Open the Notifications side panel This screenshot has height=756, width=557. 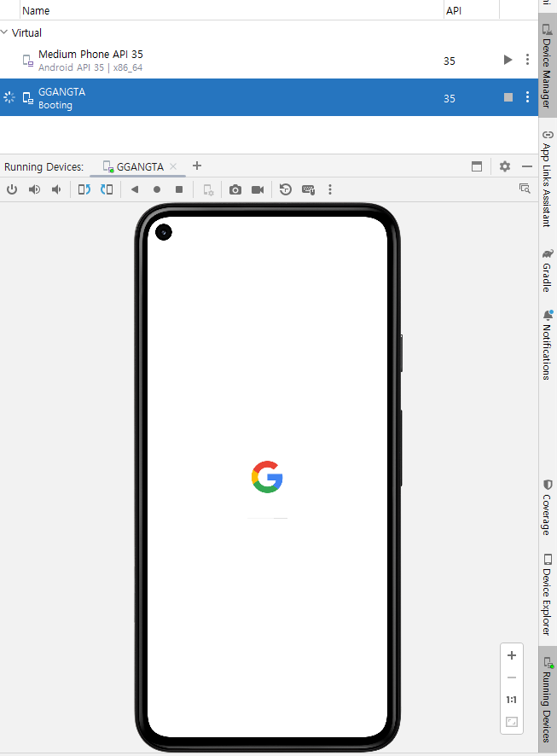(548, 346)
